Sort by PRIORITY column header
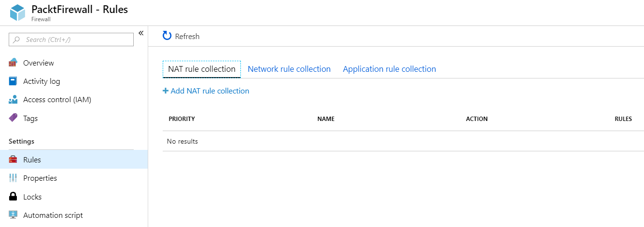644x227 pixels. tap(182, 119)
